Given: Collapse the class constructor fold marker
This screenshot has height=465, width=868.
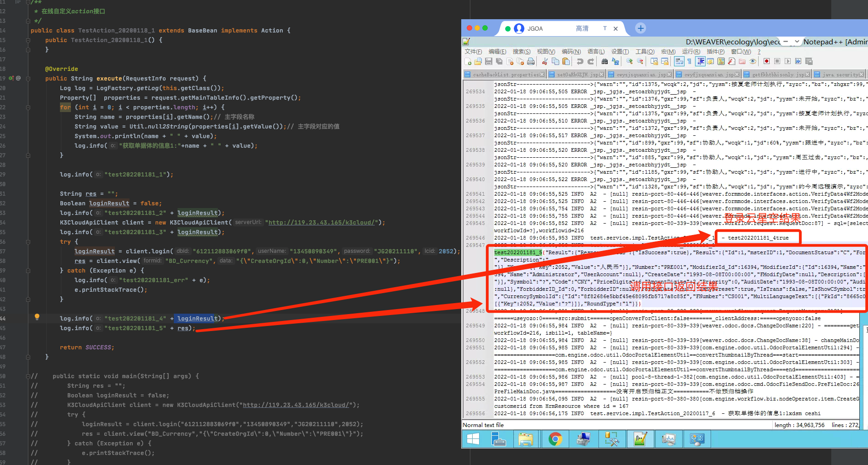Looking at the screenshot, I should click(28, 40).
